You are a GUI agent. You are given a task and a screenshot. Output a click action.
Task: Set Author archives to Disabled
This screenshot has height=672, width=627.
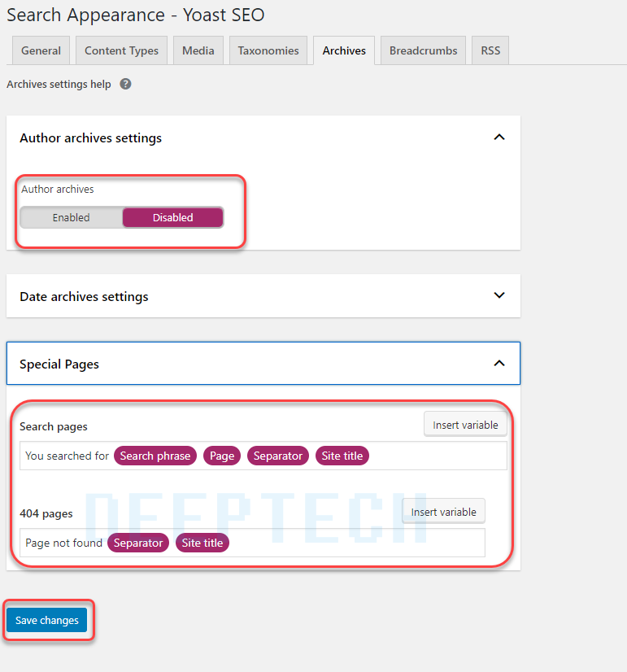(172, 217)
